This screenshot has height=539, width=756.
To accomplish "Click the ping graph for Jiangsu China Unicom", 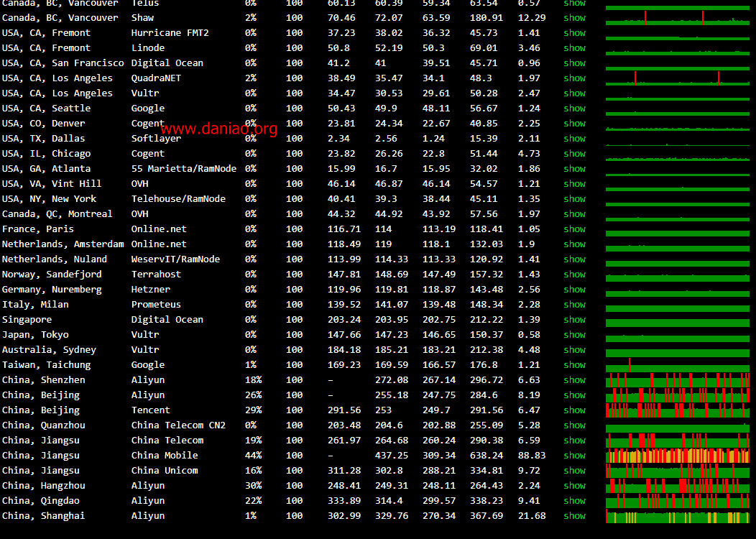I will point(678,471).
